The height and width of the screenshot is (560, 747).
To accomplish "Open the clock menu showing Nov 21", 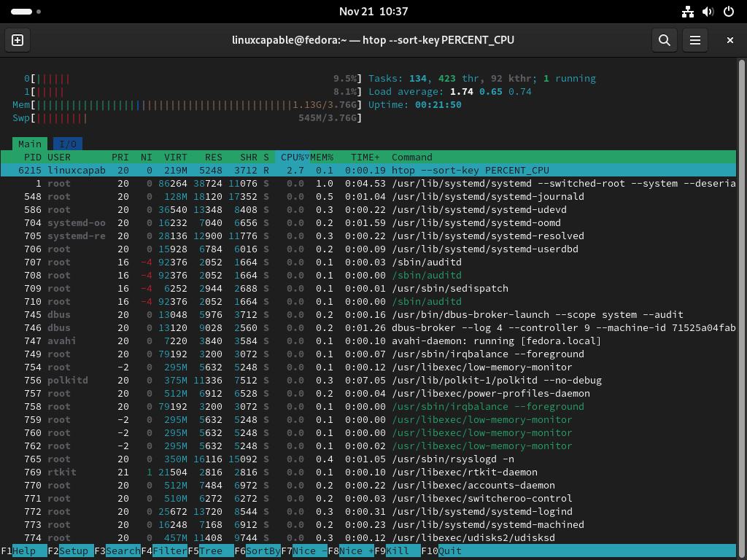I will point(373,12).
